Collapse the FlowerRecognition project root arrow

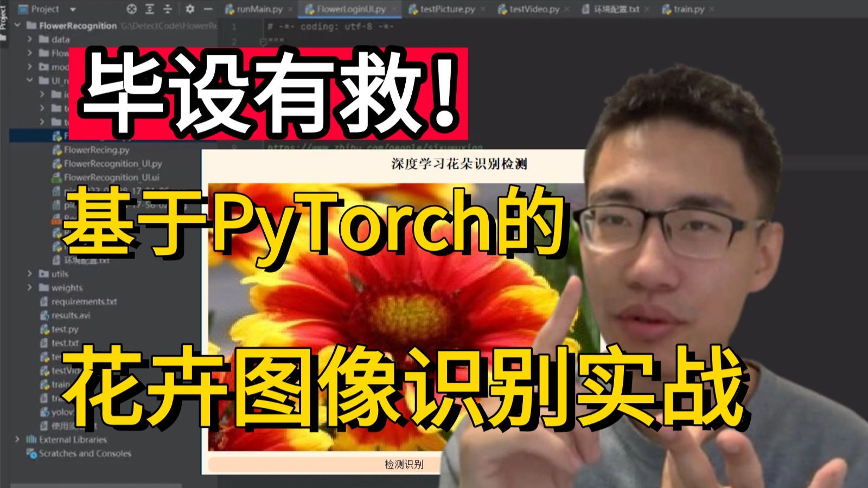[18, 25]
